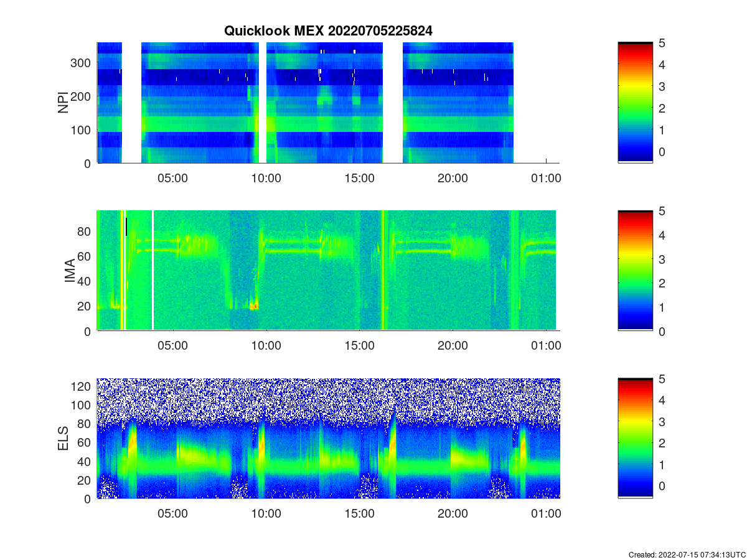Click the 05:00 tick under the NPI panel
Screen dimensions: 747x560
click(x=172, y=178)
